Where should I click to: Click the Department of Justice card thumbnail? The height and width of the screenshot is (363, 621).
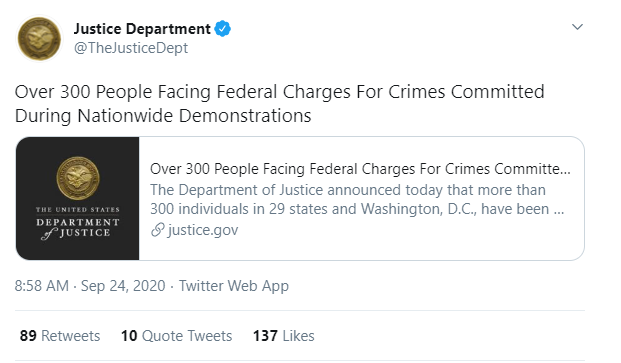[x=78, y=198]
